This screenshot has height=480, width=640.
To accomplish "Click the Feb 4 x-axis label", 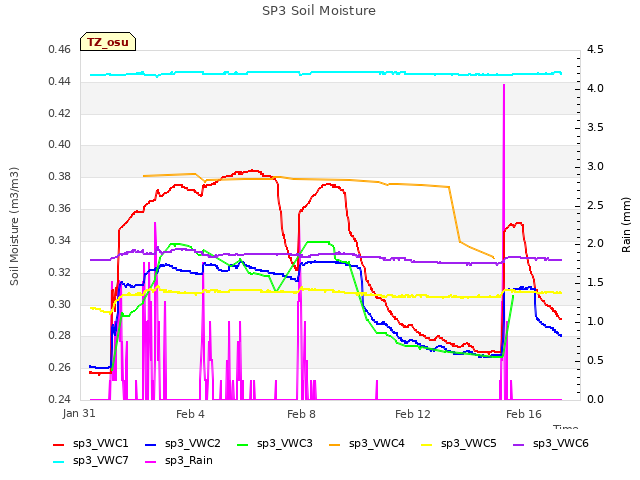I will click(x=190, y=414).
